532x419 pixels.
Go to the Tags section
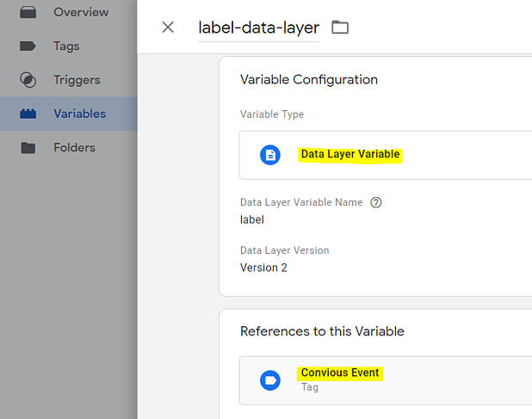click(x=66, y=46)
